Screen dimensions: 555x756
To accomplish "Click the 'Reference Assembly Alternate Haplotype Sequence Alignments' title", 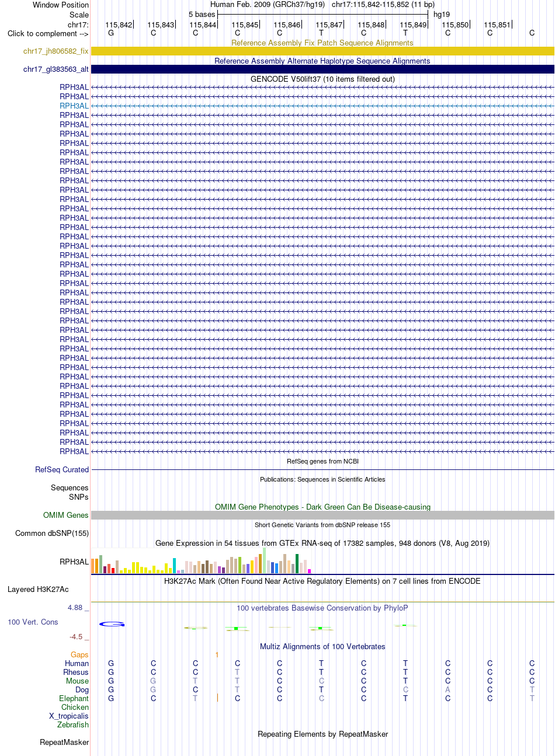I will click(x=322, y=61).
